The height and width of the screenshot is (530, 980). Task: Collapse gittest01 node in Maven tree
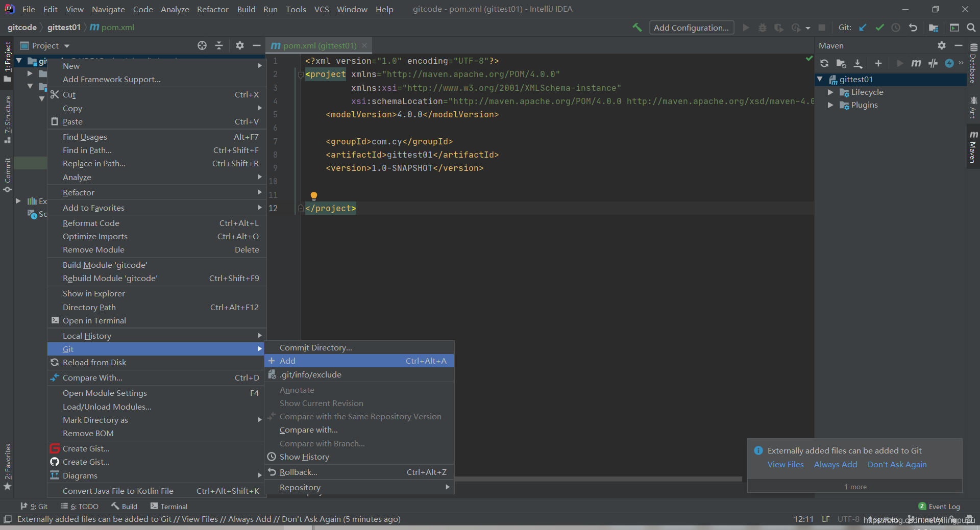tap(820, 79)
